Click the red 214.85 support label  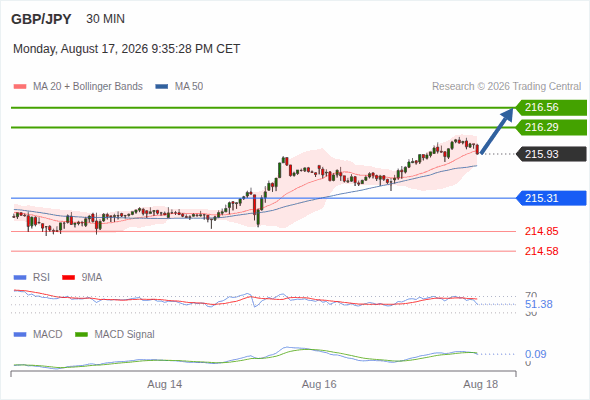pyautogui.click(x=541, y=231)
